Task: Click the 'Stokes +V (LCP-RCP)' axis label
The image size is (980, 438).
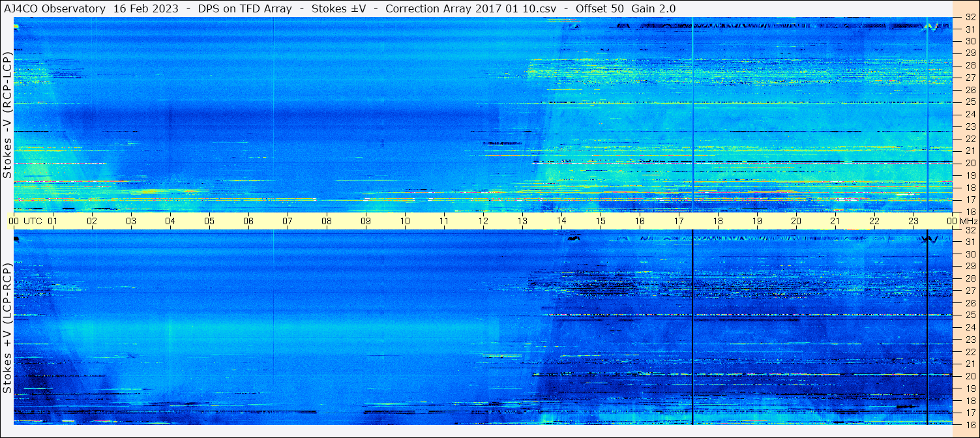Action: [x=7, y=328]
